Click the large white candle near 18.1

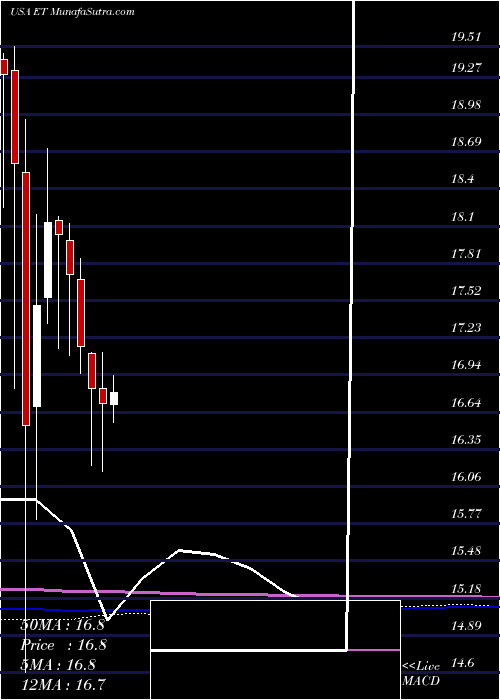(48, 260)
